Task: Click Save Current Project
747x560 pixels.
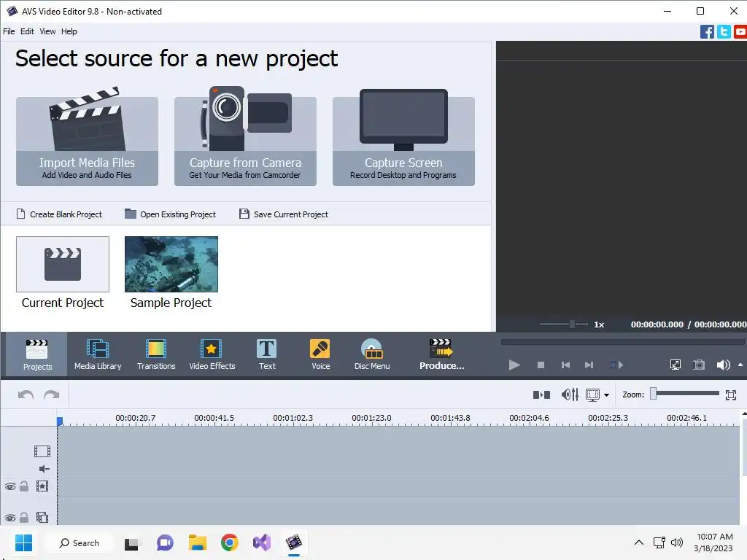Action: [x=284, y=214]
